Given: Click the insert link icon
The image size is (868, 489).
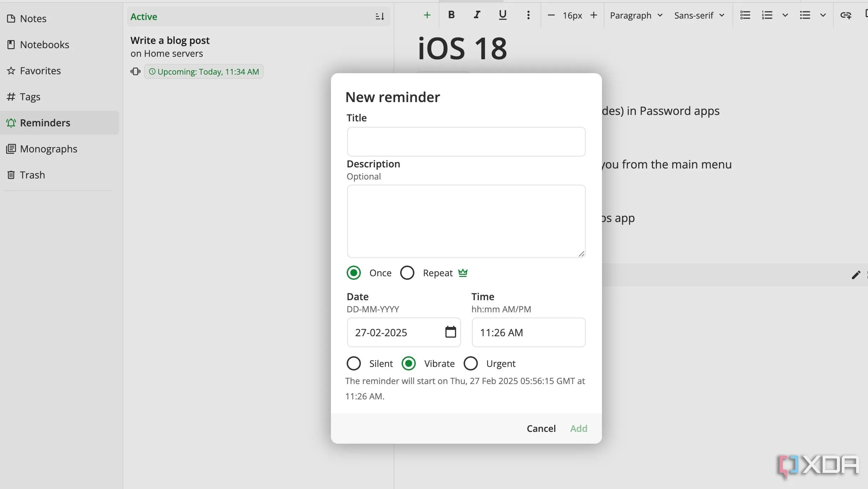Looking at the screenshot, I should (x=846, y=15).
